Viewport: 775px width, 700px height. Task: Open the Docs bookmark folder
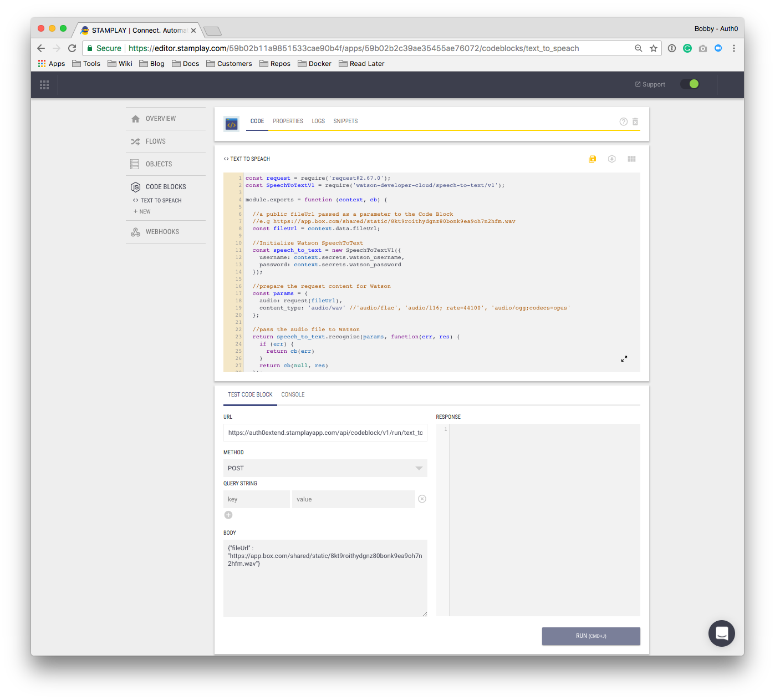(186, 64)
